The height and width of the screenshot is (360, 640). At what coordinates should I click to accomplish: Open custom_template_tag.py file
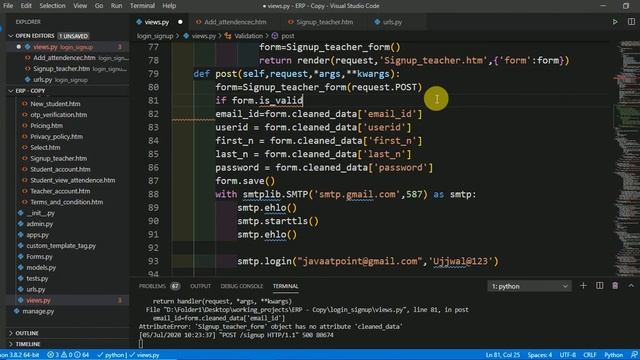point(61,246)
